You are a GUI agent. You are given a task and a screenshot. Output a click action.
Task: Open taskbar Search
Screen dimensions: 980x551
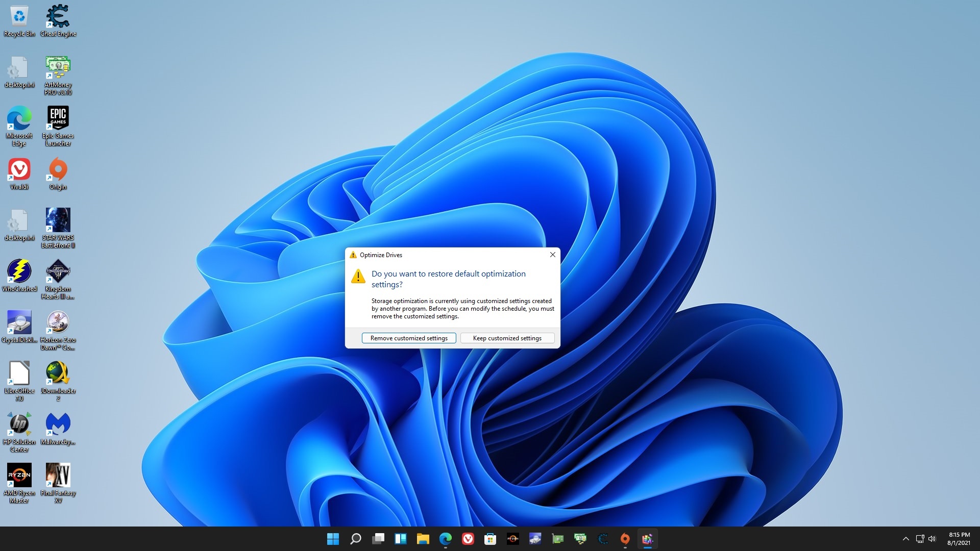[356, 539]
